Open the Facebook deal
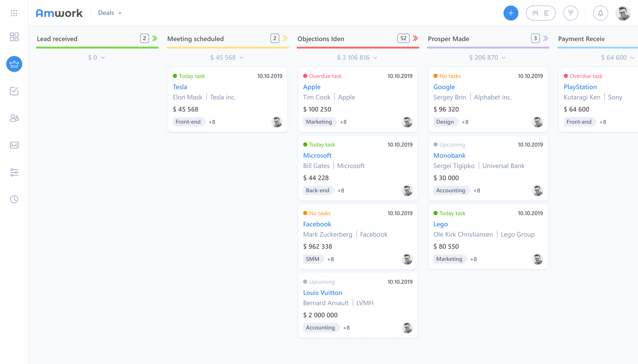The width and height of the screenshot is (638, 364). click(x=317, y=224)
